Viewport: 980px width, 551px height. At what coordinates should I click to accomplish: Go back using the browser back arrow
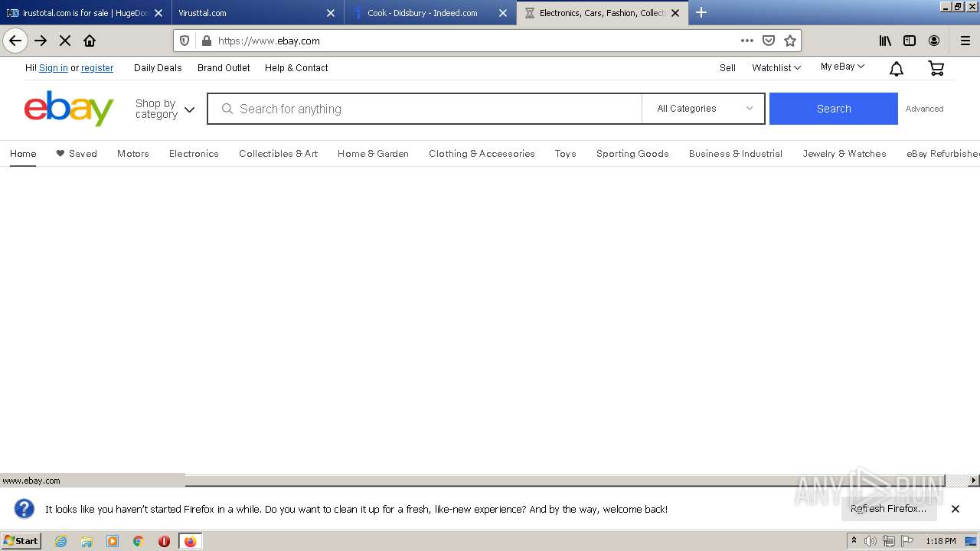(15, 41)
